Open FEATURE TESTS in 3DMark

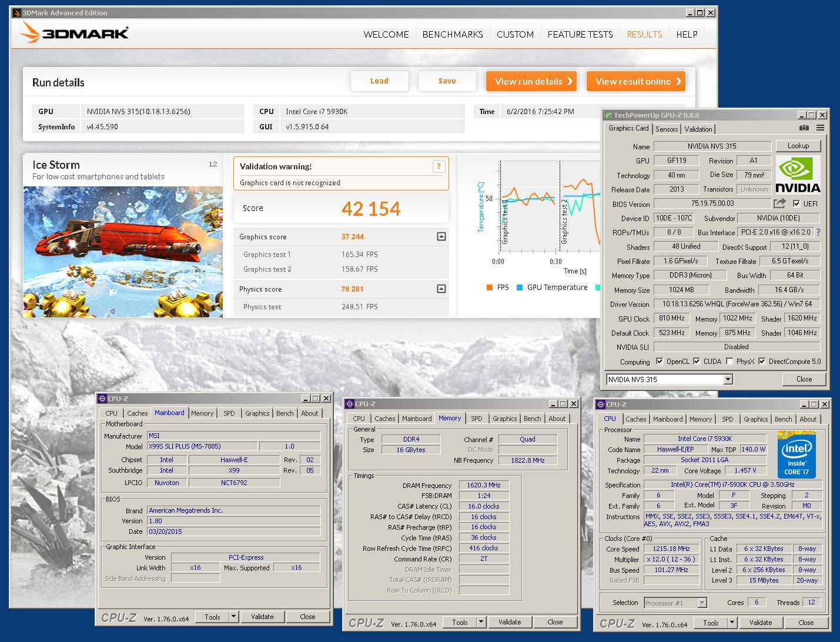point(580,34)
